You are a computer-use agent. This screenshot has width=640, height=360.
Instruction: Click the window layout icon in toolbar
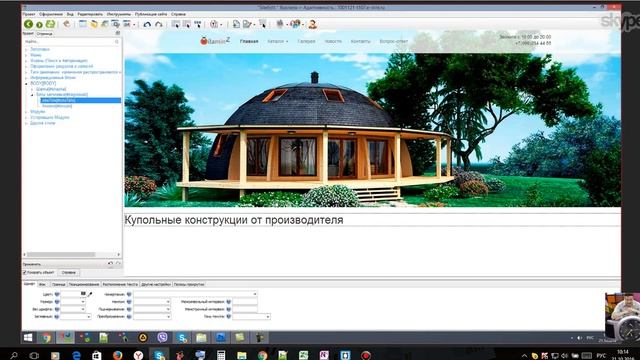(x=83, y=24)
